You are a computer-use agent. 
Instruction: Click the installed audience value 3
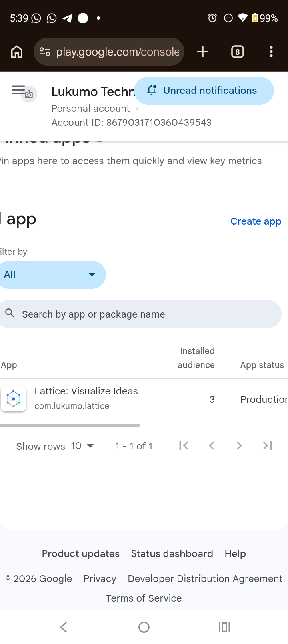[212, 399]
